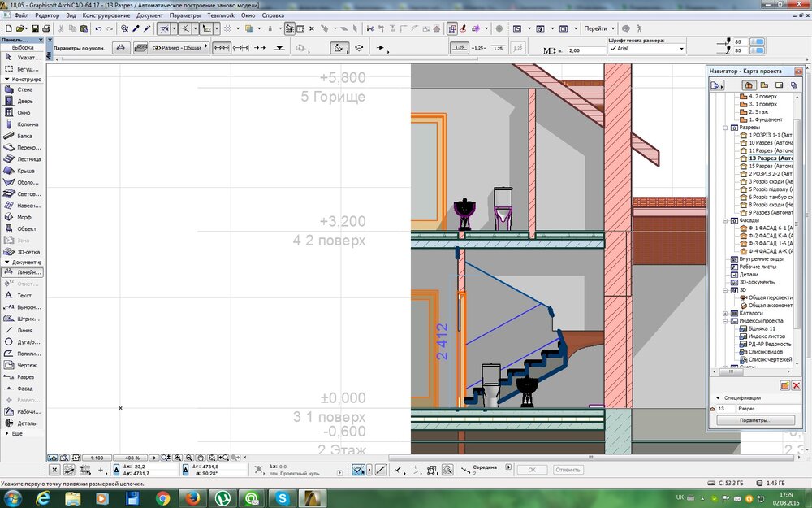Image resolution: width=812 pixels, height=508 pixels.
Task: Collapse the Разрезы tree node
Action: click(725, 128)
